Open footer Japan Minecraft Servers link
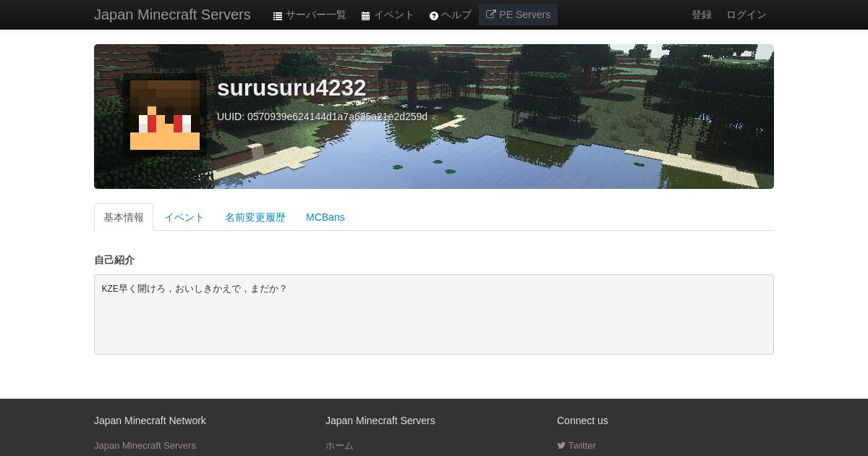868x456 pixels. [145, 446]
